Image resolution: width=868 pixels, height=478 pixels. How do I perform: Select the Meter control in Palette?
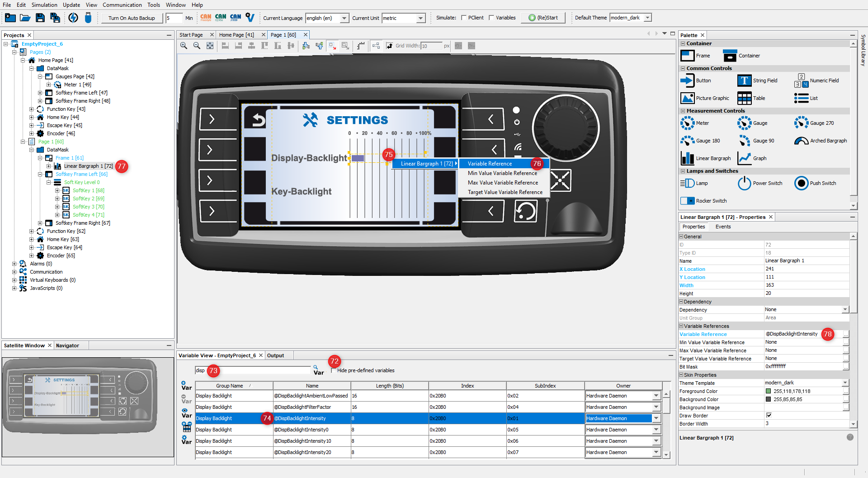coord(688,123)
